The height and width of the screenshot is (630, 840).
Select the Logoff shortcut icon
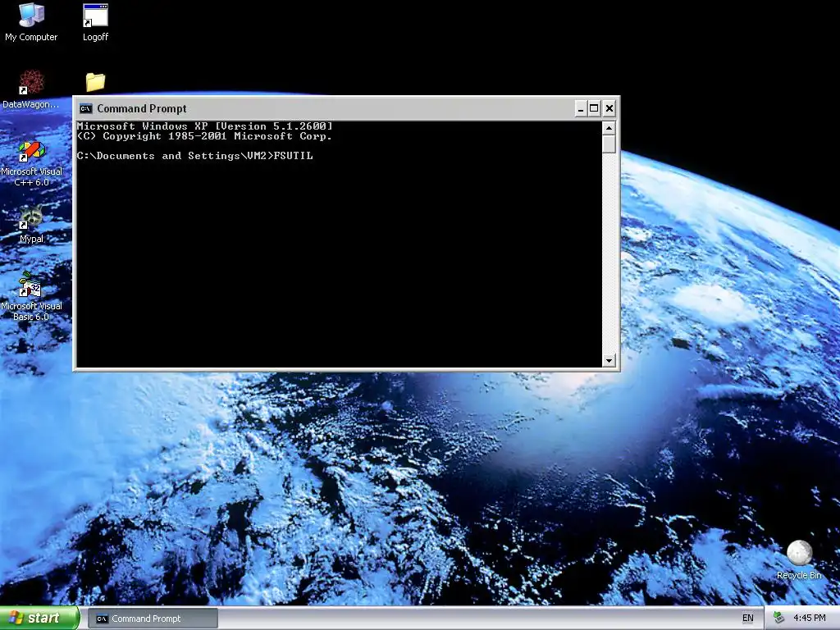95,22
